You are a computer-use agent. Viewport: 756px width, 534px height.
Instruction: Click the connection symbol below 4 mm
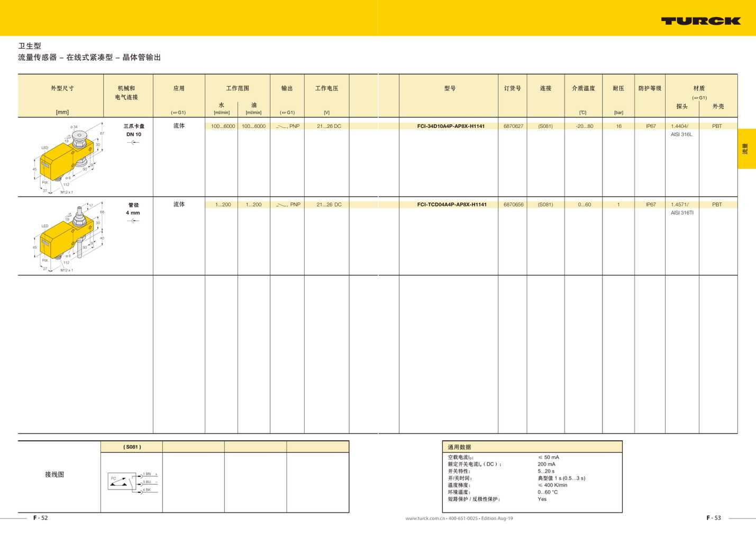pyautogui.click(x=133, y=221)
